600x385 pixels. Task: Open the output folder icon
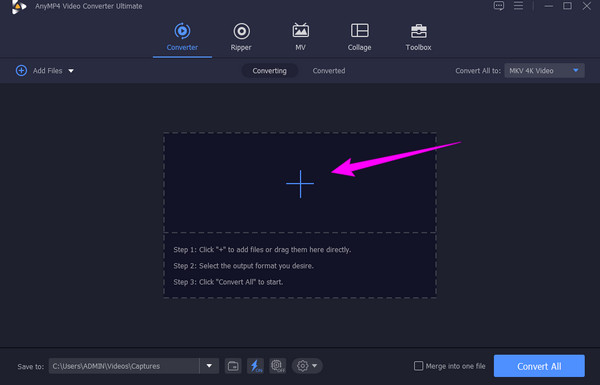[x=233, y=366]
